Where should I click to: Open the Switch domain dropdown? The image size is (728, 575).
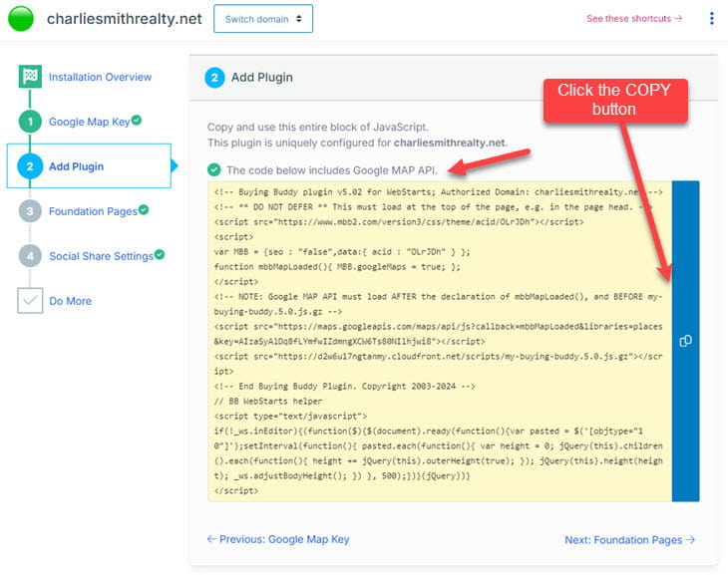pos(263,19)
